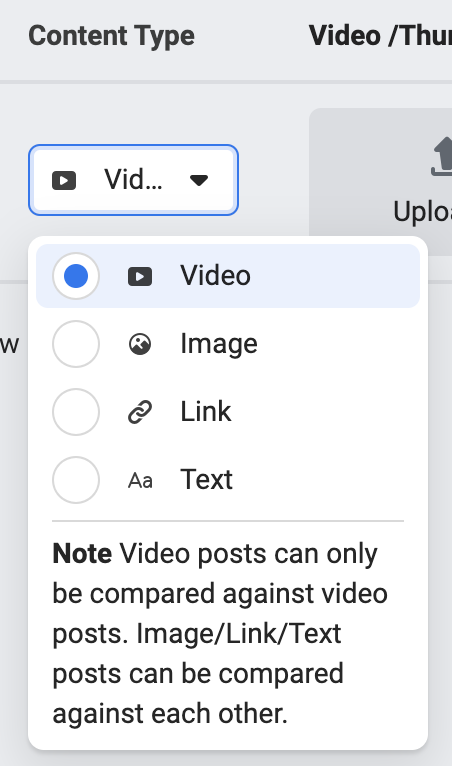
Task: Click the Aa text icon
Action: click(140, 481)
